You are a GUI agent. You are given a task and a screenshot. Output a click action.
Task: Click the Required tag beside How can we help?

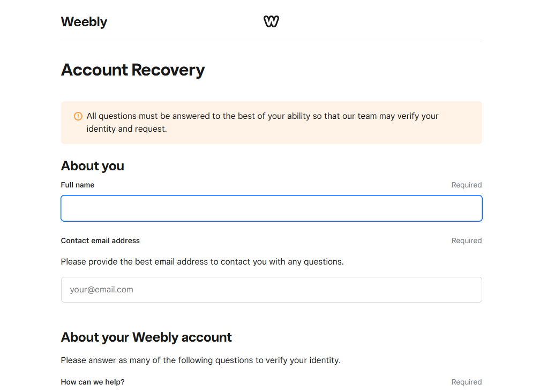coord(467,382)
